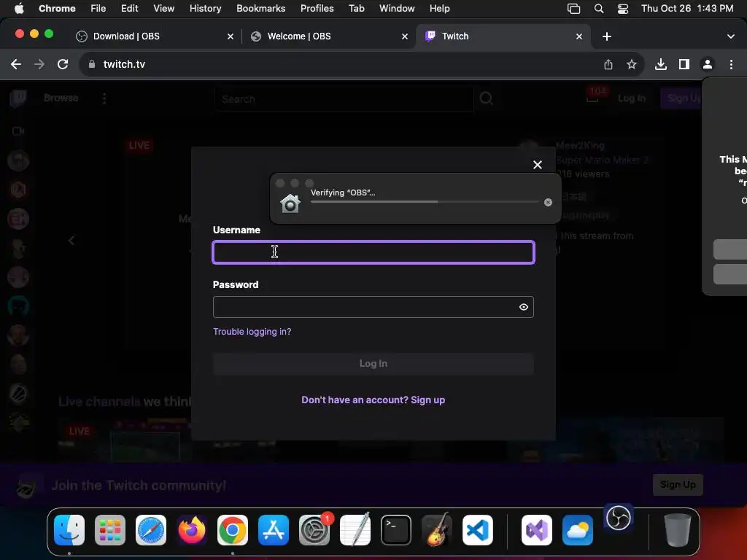Open the Bookmarks menu
Viewport: 747px width, 560px height.
(x=260, y=9)
